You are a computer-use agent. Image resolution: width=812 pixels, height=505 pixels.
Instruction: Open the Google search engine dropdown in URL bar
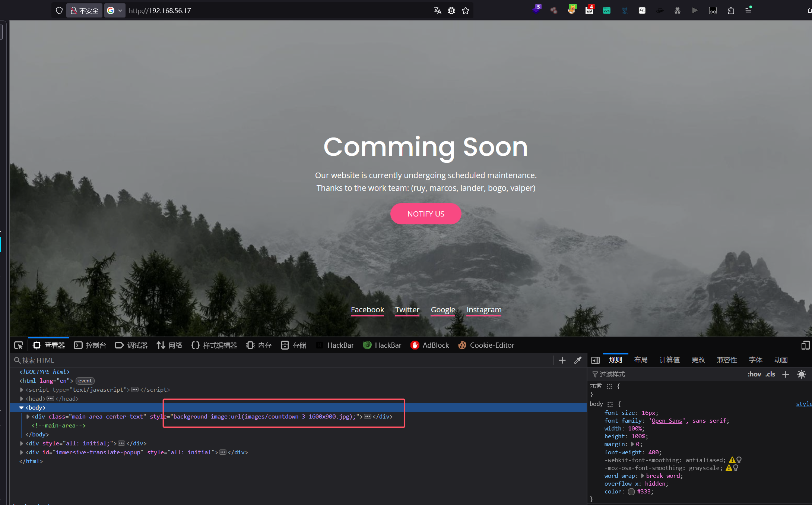coord(115,10)
